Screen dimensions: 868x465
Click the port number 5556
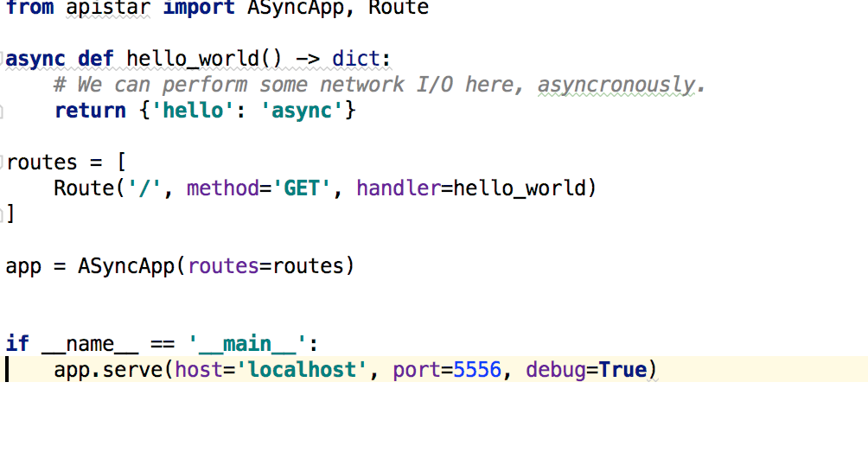477,370
